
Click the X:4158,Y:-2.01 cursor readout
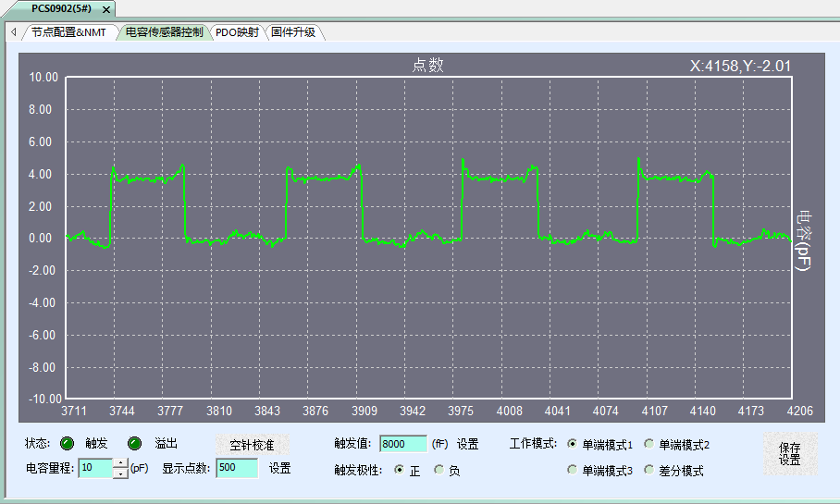pyautogui.click(x=740, y=66)
